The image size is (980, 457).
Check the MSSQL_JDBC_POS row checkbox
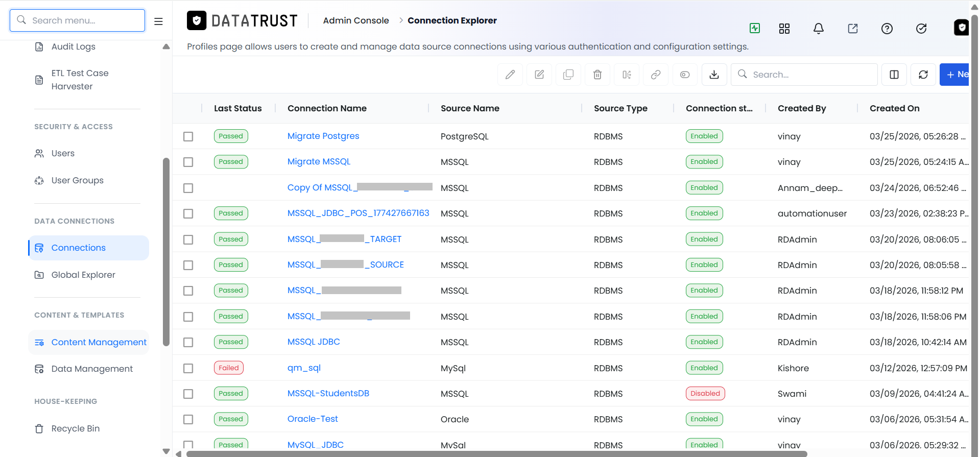point(188,213)
